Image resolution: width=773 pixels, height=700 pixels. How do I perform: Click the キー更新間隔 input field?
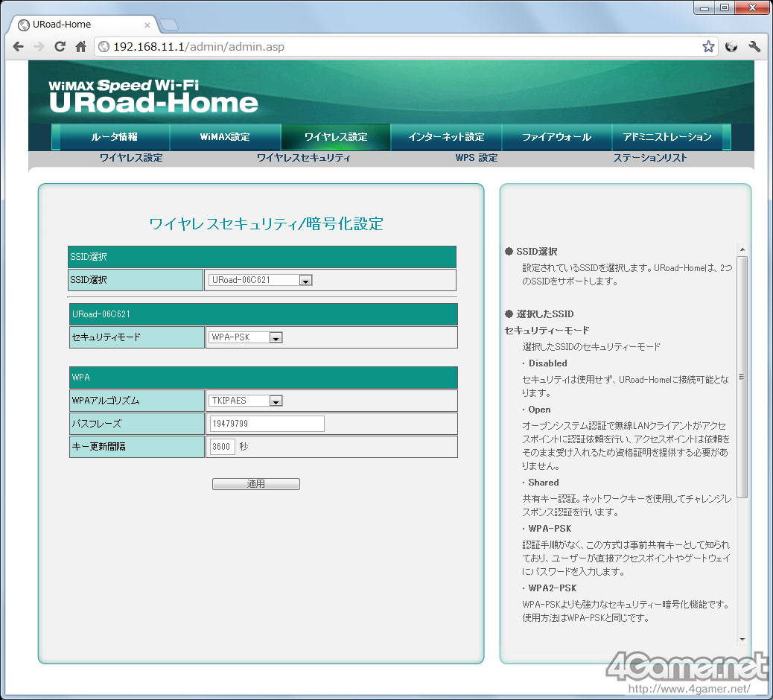[x=222, y=447]
